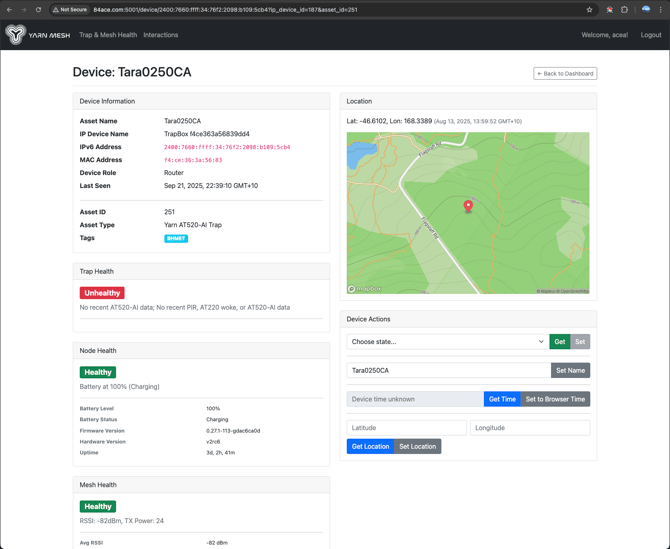Click Set to Browser Time
The width and height of the screenshot is (670, 549).
(555, 399)
